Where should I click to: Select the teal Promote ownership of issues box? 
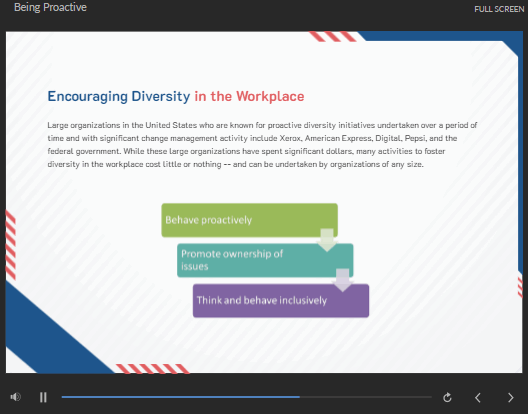click(265, 260)
